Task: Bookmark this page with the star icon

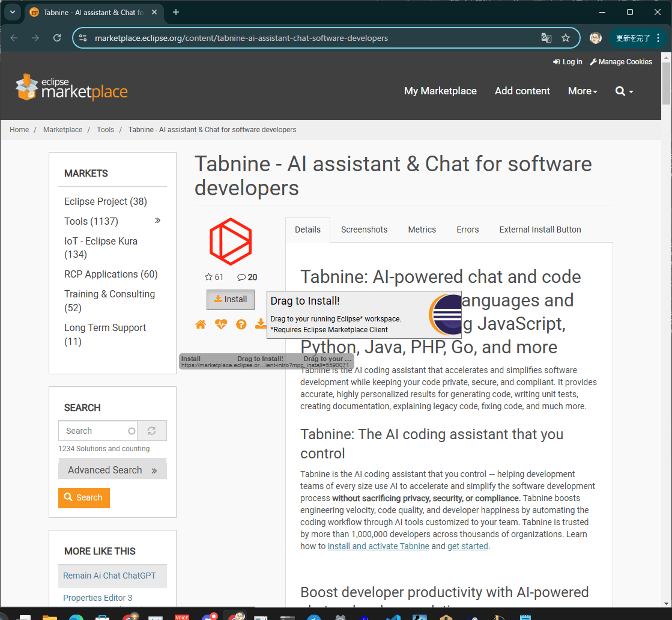Action: 566,38
